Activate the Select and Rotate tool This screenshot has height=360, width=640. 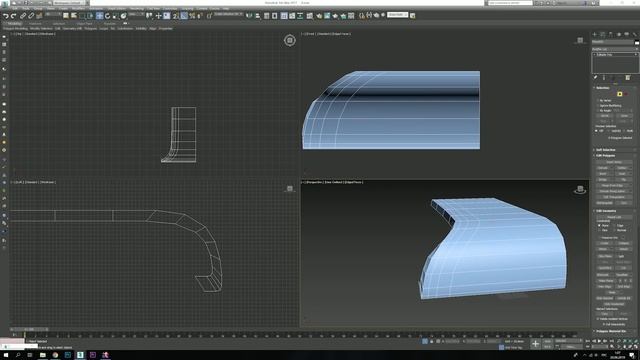coord(108,16)
